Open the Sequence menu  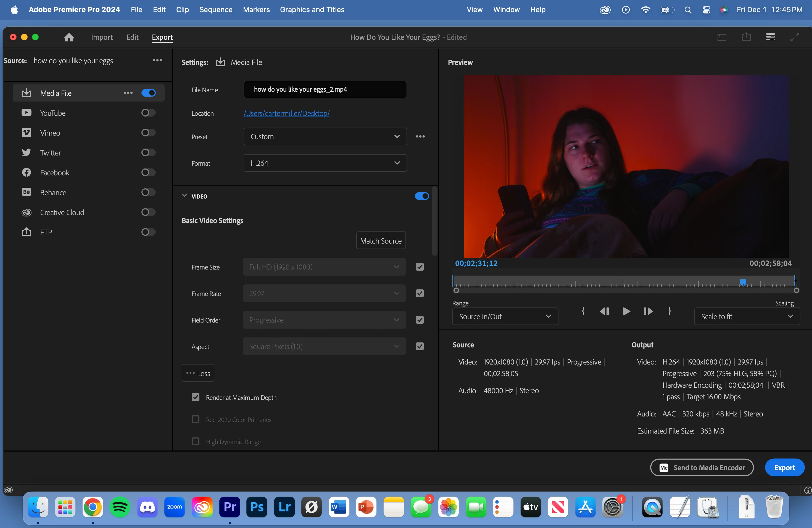[216, 10]
